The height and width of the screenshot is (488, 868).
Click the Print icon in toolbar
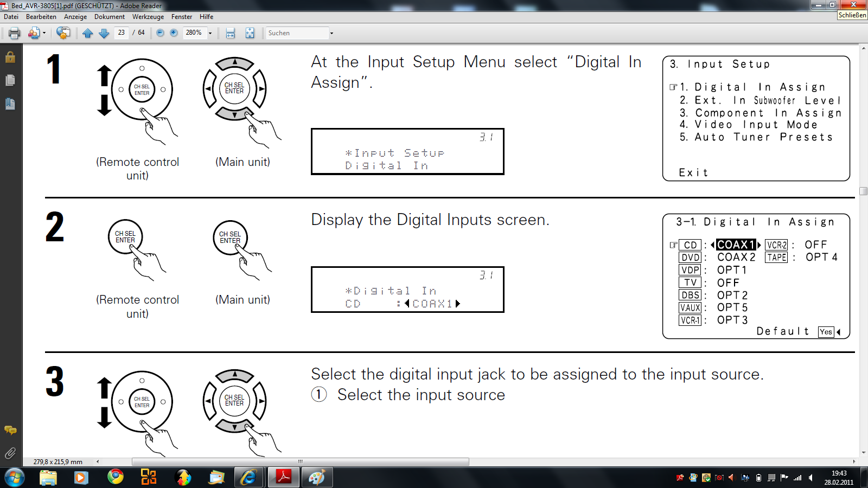[15, 33]
